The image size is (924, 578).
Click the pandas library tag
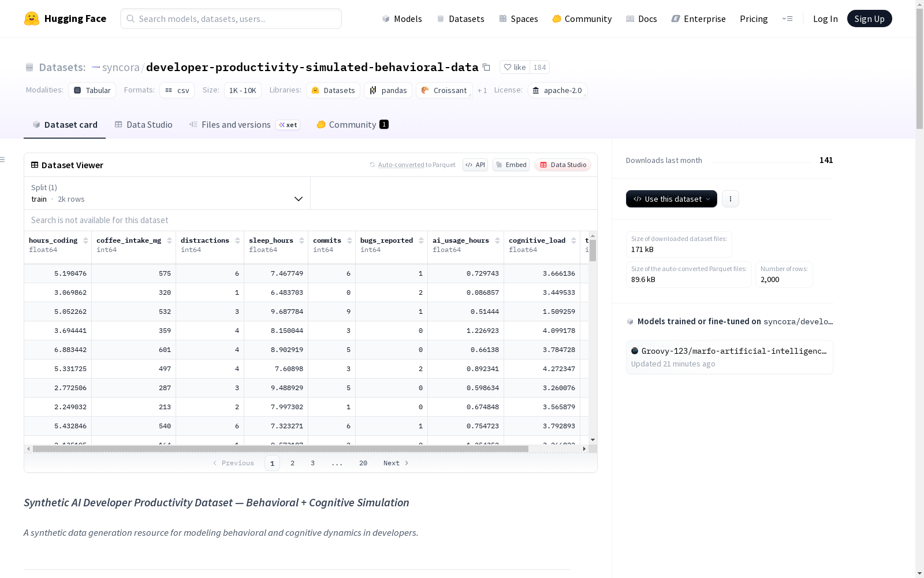[388, 90]
